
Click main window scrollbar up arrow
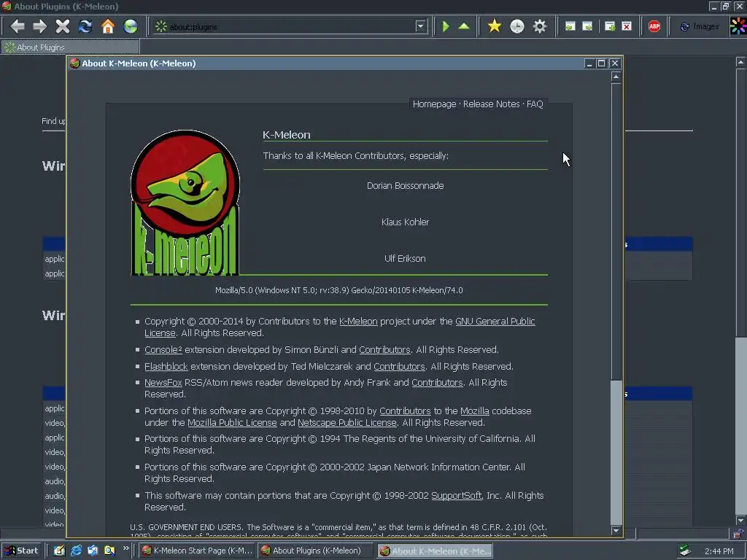[741, 62]
